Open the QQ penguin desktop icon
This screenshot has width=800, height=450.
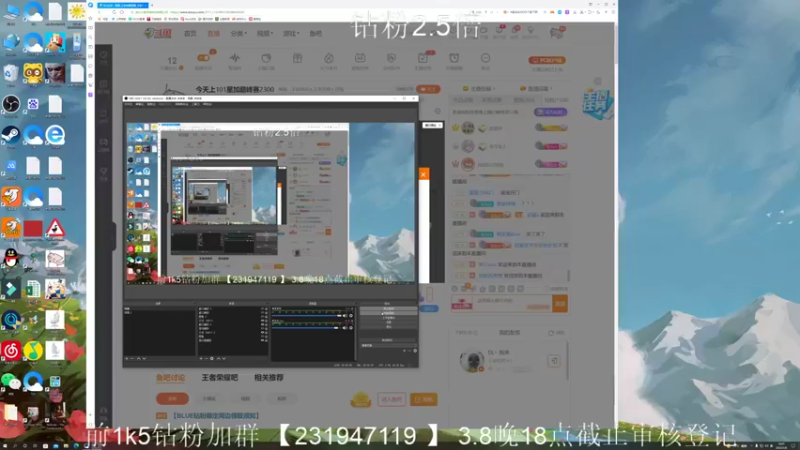(x=11, y=258)
